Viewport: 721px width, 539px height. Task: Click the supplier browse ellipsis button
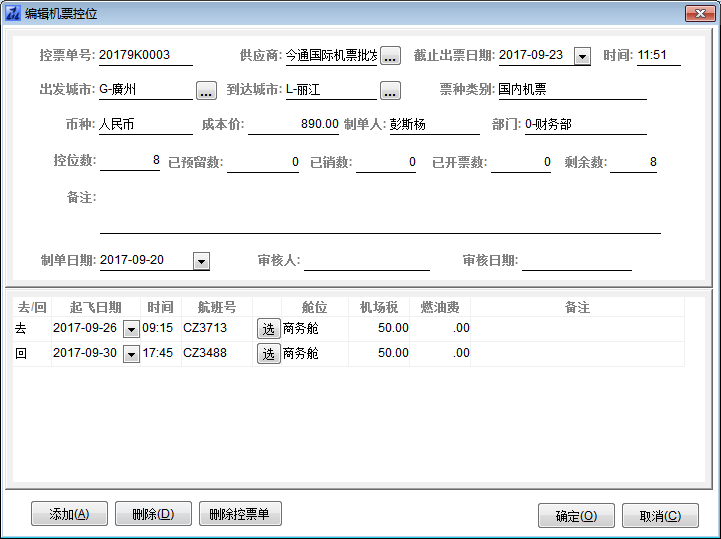pos(391,56)
